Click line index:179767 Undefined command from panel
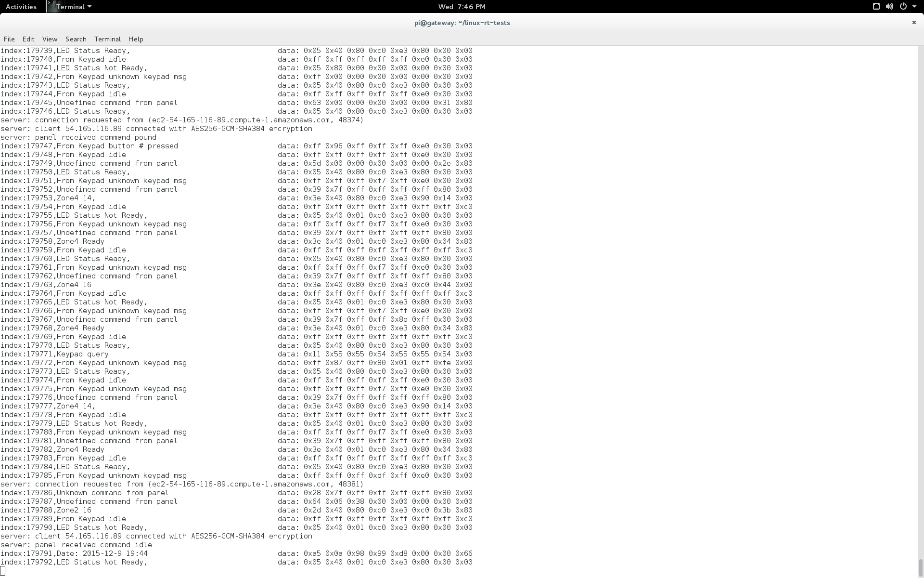Image resolution: width=924 pixels, height=578 pixels. [x=236, y=319]
